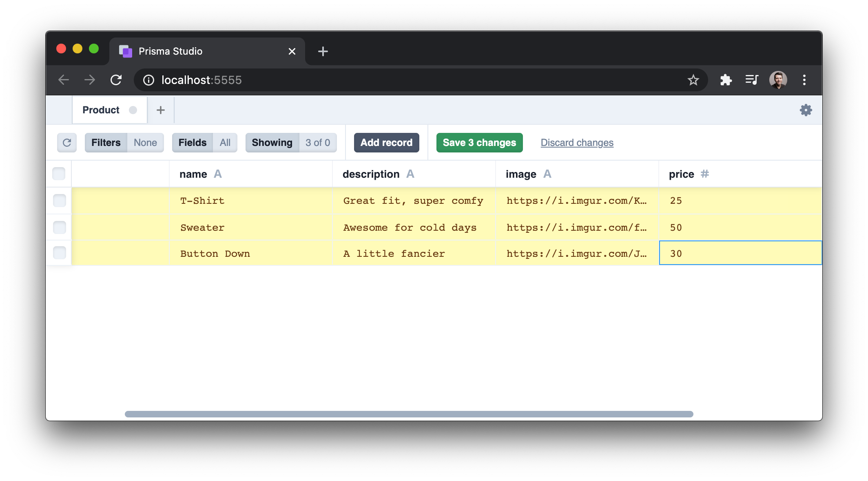Click the settings gear icon
This screenshot has width=868, height=481.
pos(806,110)
